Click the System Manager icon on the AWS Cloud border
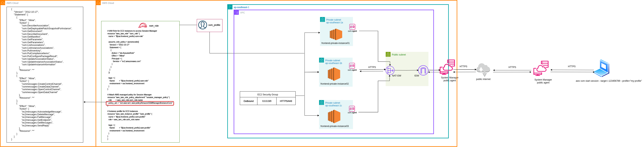 tap(447, 67)
